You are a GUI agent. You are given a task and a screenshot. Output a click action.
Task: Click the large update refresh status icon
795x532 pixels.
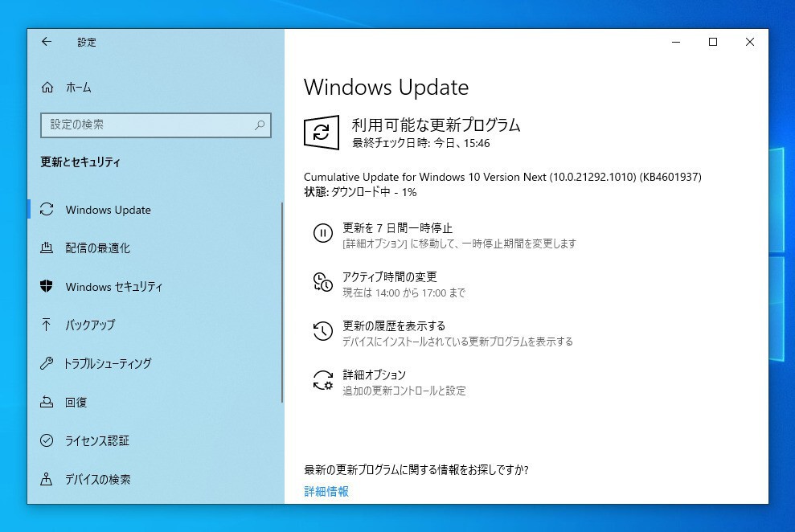[322, 133]
